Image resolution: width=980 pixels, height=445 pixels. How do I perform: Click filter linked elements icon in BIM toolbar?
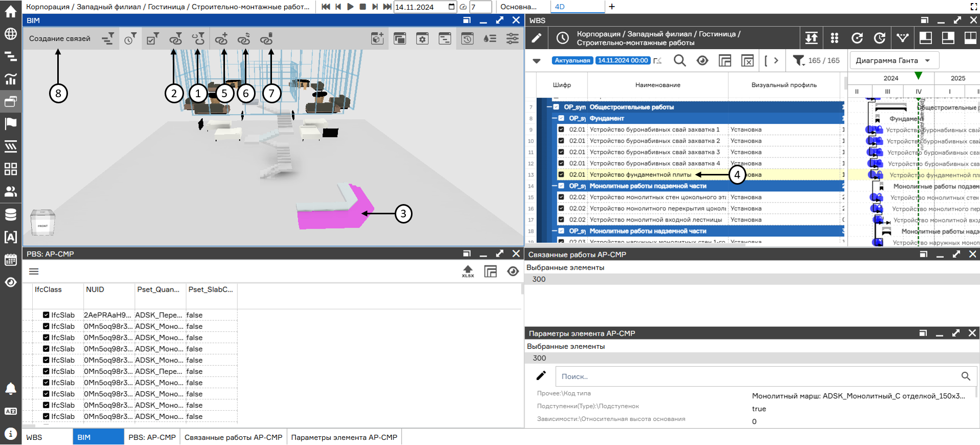[x=175, y=39]
